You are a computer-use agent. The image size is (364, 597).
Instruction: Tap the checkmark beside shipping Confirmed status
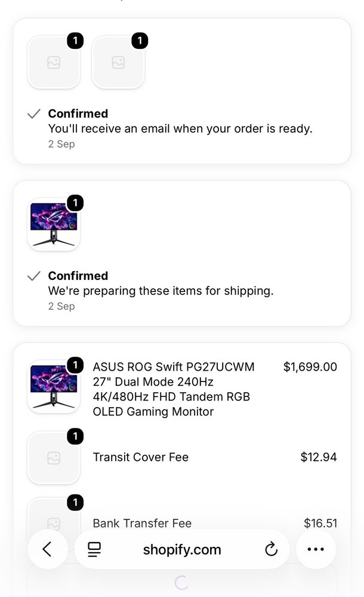point(34,276)
